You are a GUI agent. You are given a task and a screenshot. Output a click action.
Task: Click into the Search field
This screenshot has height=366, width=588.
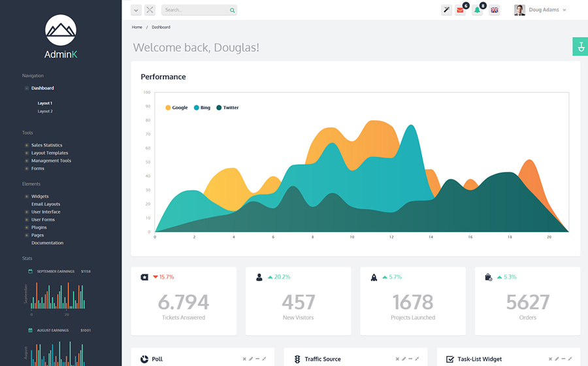pos(194,10)
